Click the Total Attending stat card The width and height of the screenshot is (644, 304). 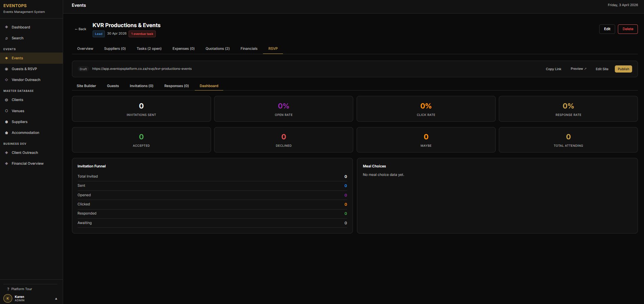coord(568,140)
